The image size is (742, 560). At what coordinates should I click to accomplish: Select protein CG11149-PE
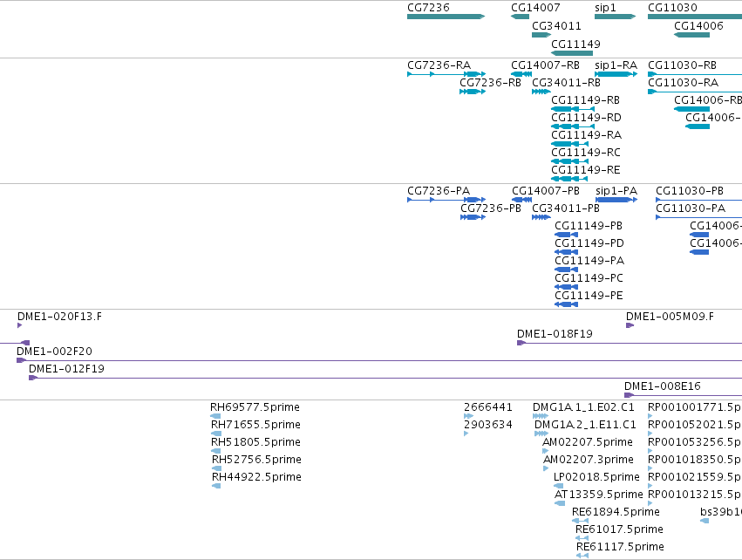566,304
